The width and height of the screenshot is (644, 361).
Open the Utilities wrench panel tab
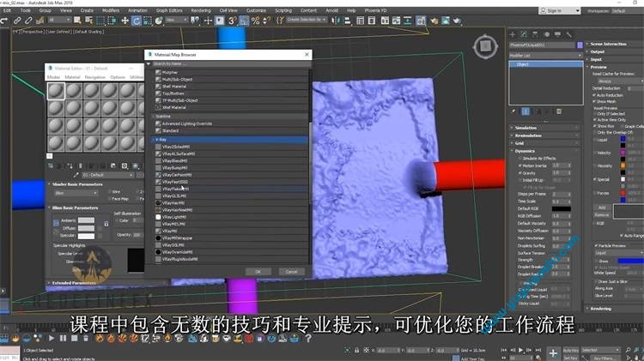point(568,34)
